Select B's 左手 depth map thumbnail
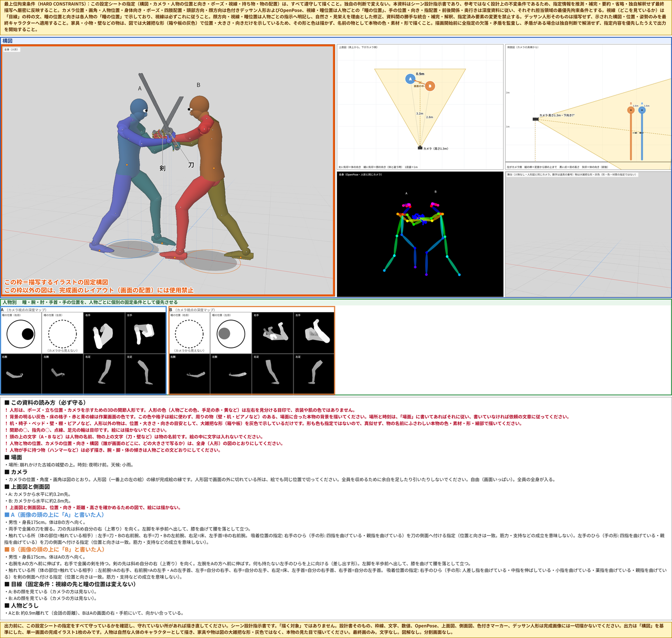The width and height of the screenshot is (672, 638). click(x=314, y=333)
